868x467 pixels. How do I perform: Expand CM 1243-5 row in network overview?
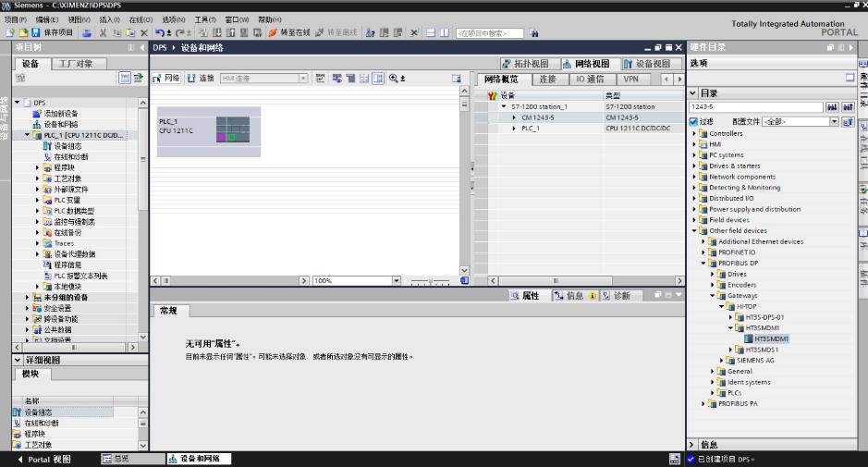(514, 117)
